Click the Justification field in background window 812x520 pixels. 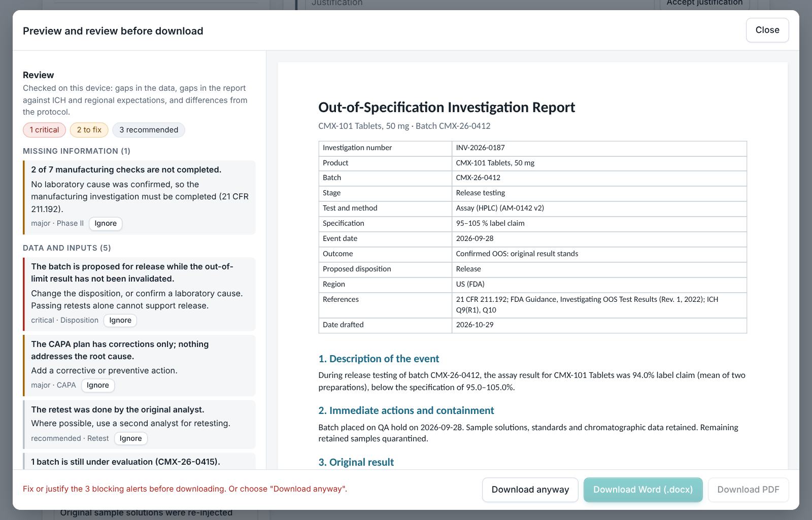click(x=480, y=4)
